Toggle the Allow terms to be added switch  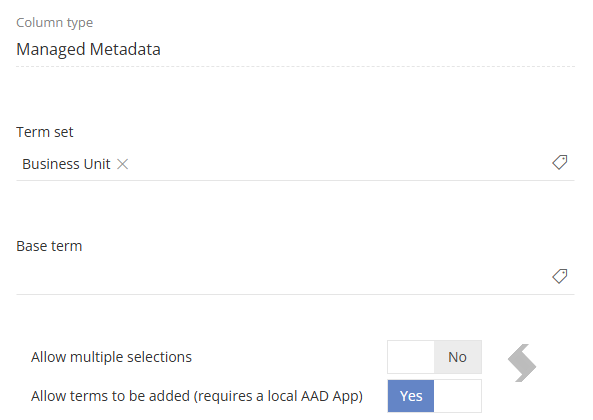435,396
